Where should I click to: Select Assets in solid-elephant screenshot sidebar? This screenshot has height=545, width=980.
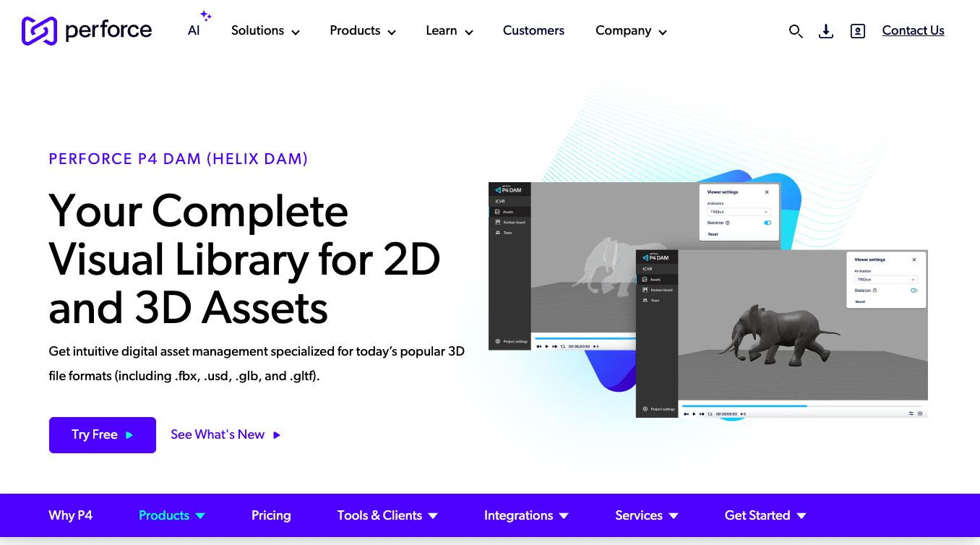coord(657,279)
